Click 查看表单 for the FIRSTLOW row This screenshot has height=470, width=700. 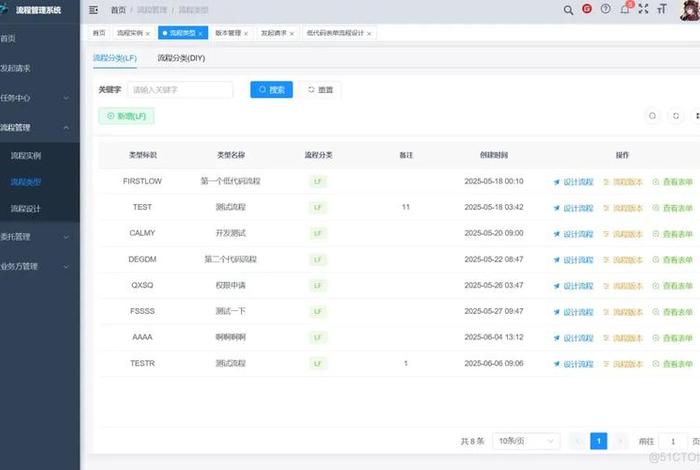(x=672, y=182)
